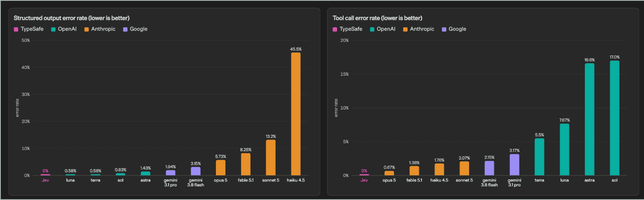The image size is (644, 200).
Task: Click the 2.07% value label
Action: click(464, 158)
